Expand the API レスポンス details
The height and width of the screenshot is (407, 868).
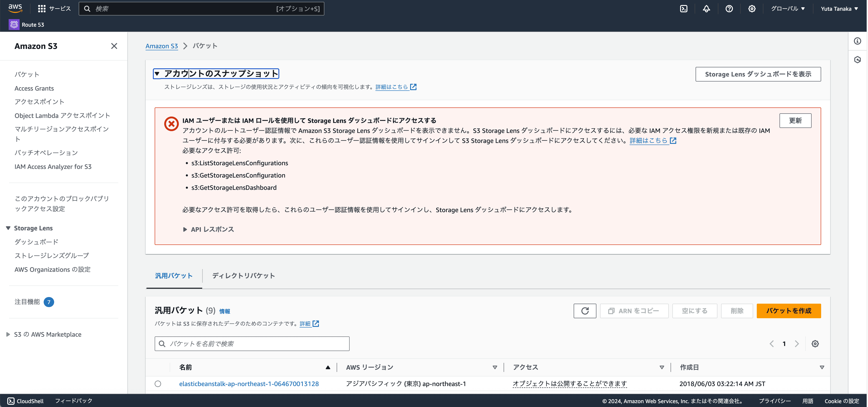click(x=208, y=229)
